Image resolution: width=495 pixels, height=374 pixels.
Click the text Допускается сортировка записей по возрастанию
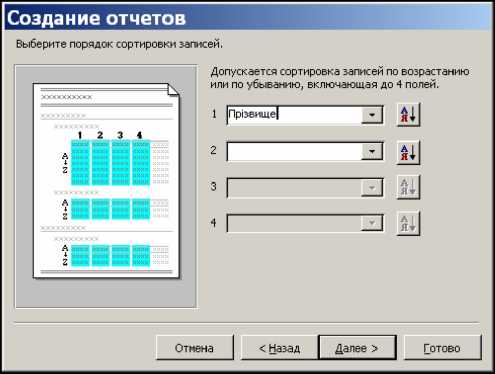click(x=340, y=71)
